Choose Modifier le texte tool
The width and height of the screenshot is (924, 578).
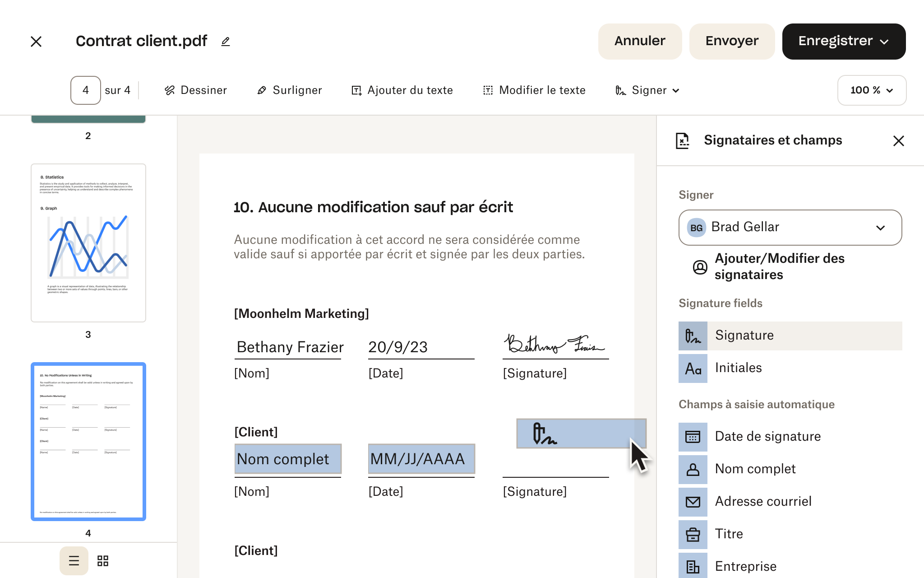(534, 90)
